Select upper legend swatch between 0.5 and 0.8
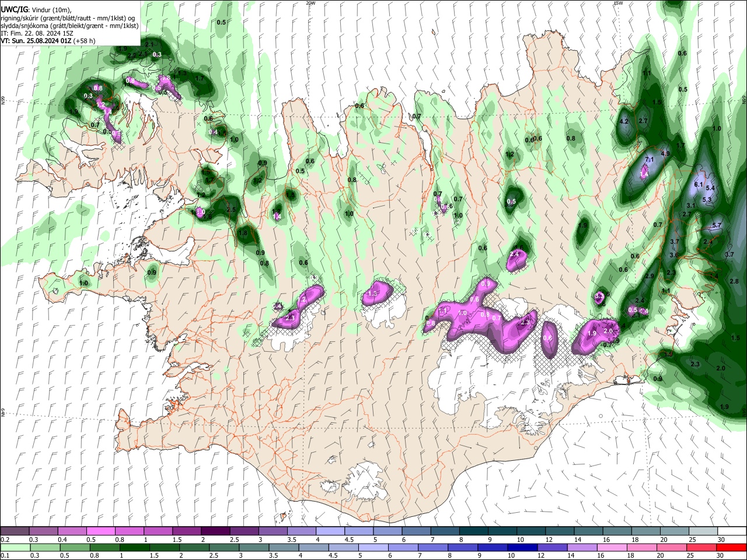The image size is (747, 560). [100, 531]
